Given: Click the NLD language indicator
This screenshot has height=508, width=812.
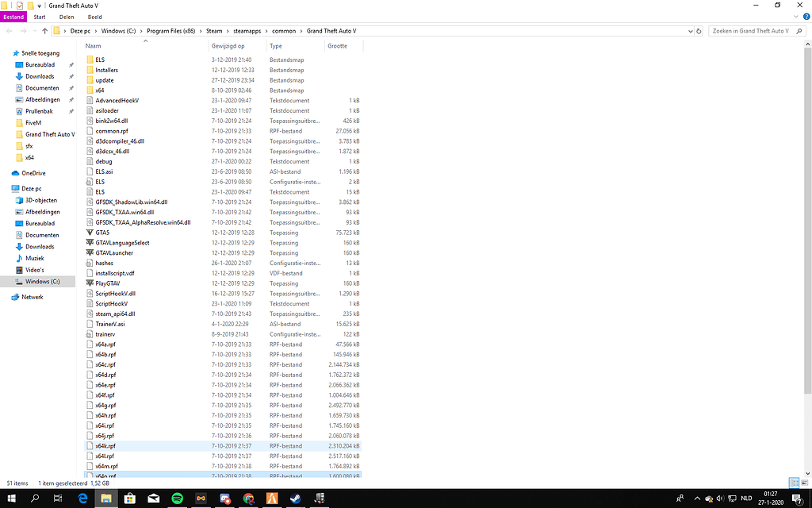Looking at the screenshot, I should (x=746, y=498).
